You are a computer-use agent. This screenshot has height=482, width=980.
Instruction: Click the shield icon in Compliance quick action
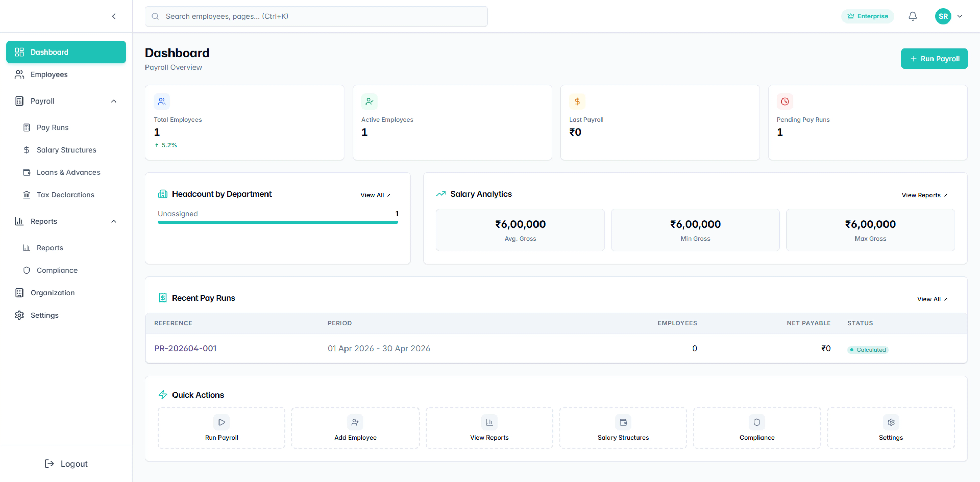pos(757,422)
